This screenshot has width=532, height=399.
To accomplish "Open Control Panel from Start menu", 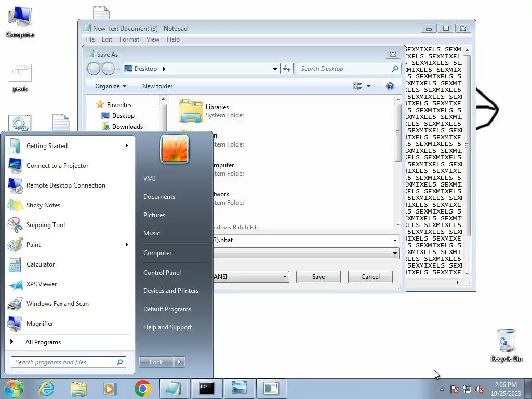I will pos(162,273).
